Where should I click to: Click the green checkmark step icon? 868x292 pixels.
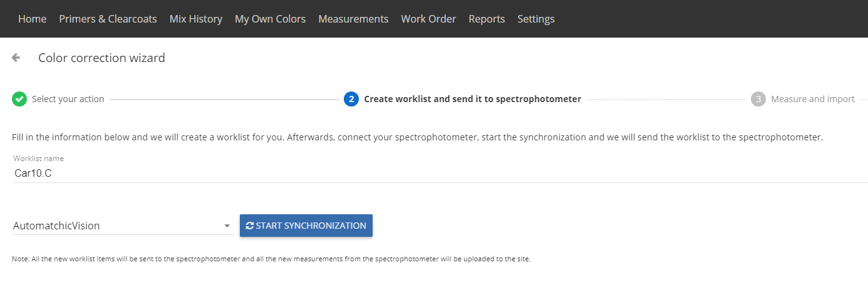click(x=19, y=99)
